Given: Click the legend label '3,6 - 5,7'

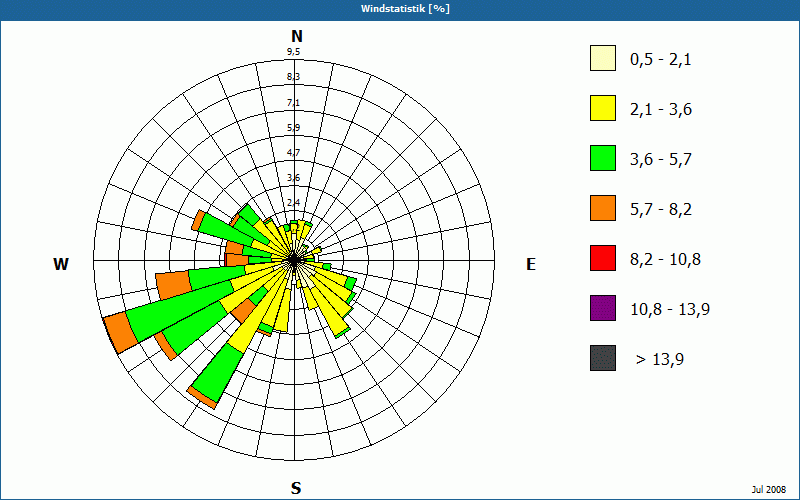Looking at the screenshot, I should pyautogui.click(x=661, y=160).
